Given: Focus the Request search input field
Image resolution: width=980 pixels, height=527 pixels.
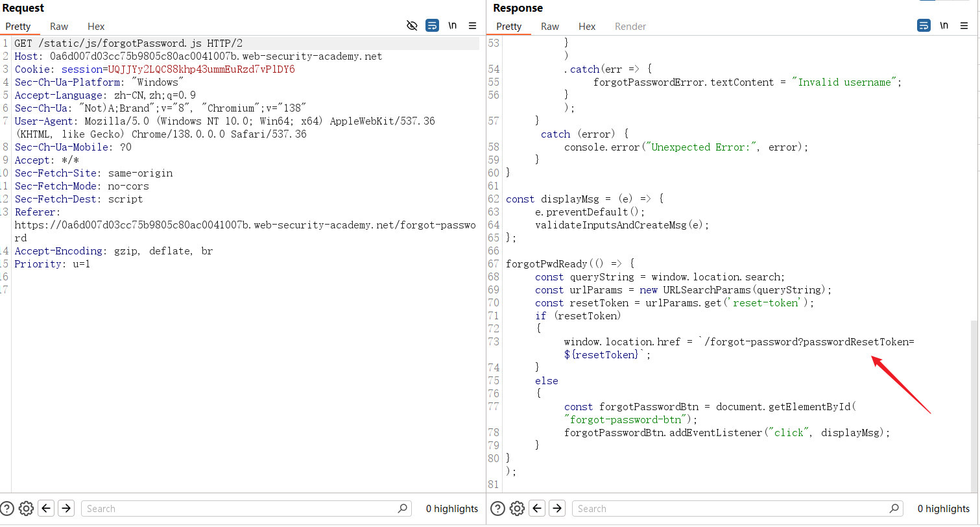Looking at the screenshot, I should (x=246, y=509).
